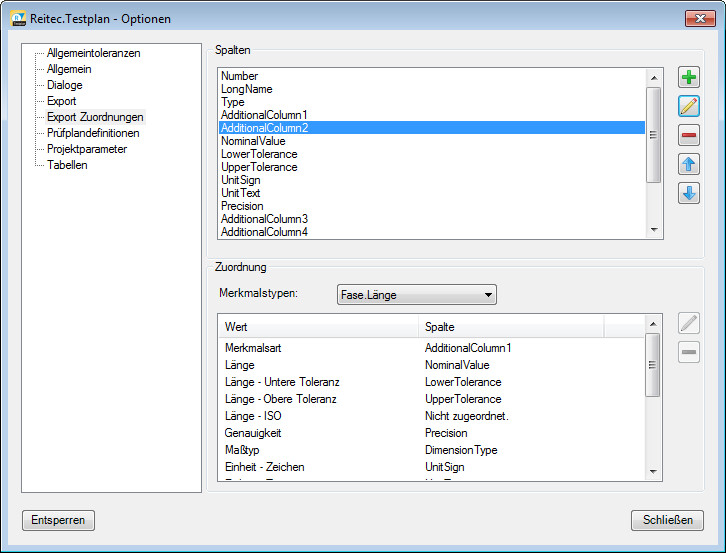Move selected column down with arrow icon
Screen dimensions: 726x553
click(x=689, y=194)
